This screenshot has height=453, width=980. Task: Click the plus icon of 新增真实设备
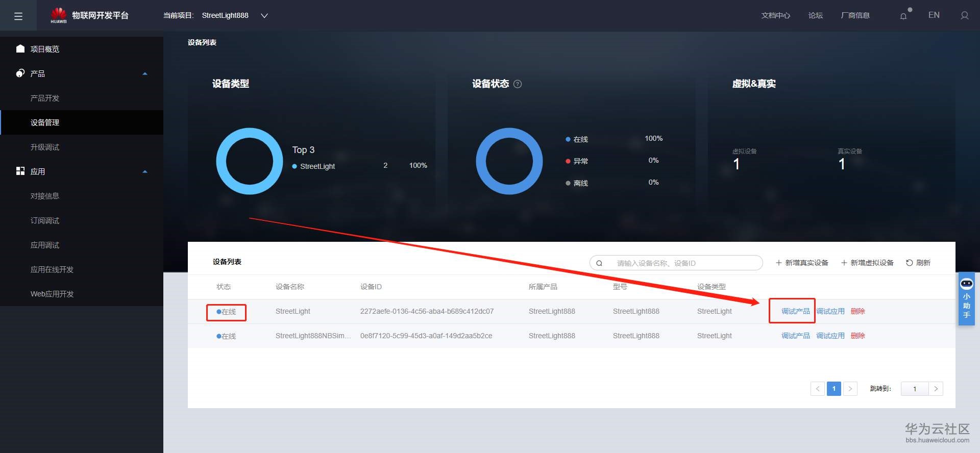click(x=779, y=263)
